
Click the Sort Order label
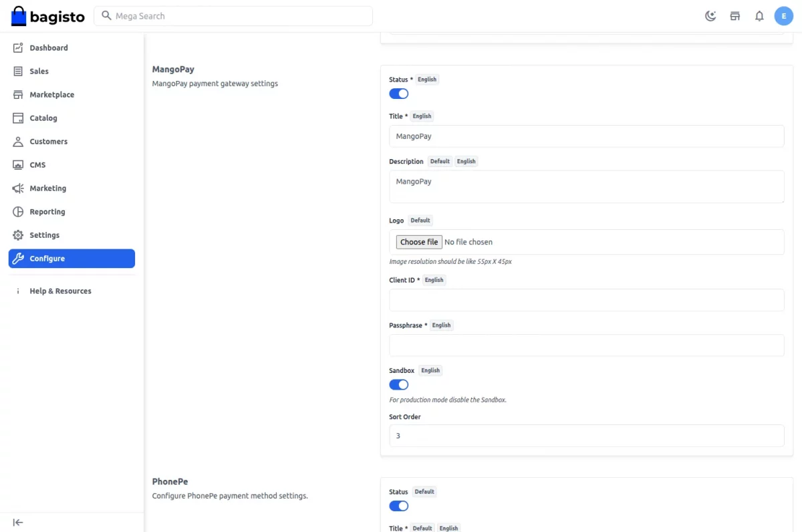(405, 416)
